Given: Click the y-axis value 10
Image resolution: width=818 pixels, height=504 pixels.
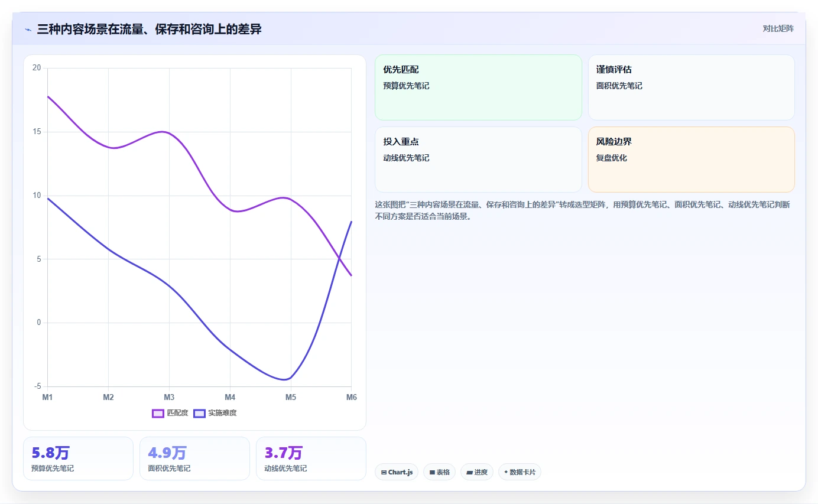Looking at the screenshot, I should pyautogui.click(x=37, y=196).
